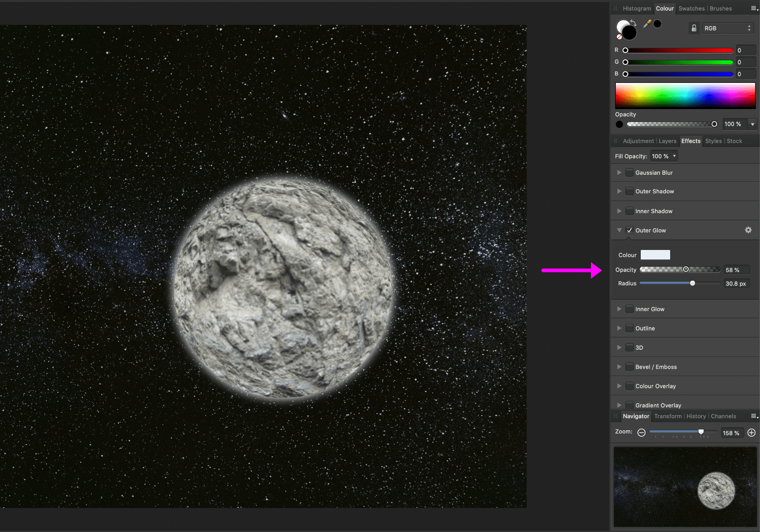Select the colour picker eyedropper

click(647, 24)
